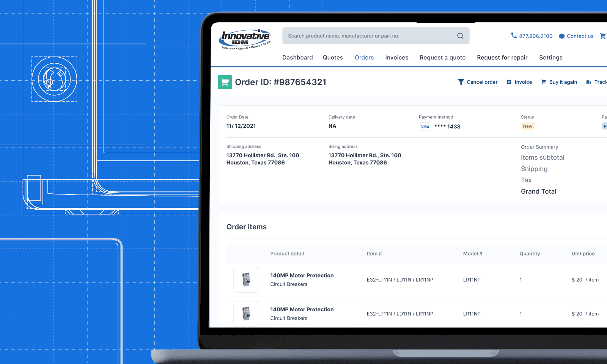Go to the Invoices tab
The width and height of the screenshot is (607, 364).
click(x=397, y=58)
